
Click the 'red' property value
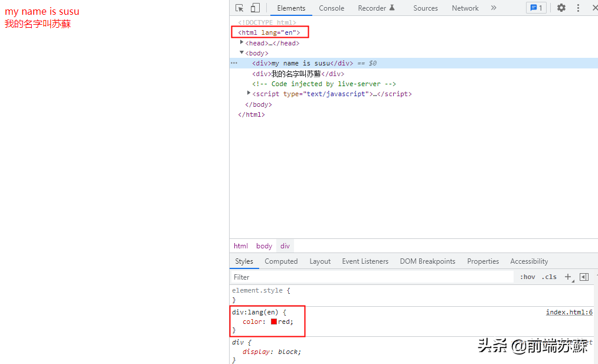click(x=284, y=322)
